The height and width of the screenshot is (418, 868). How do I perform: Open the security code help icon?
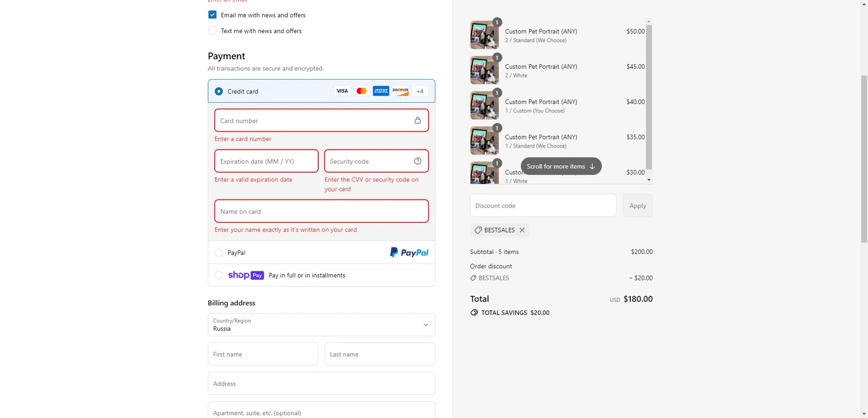coord(418,161)
